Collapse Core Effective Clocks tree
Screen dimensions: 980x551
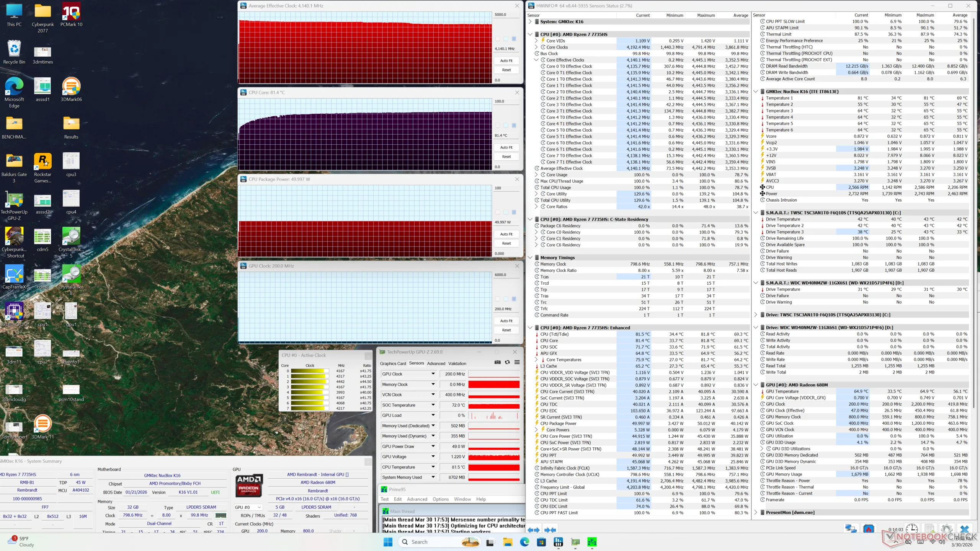[536, 60]
